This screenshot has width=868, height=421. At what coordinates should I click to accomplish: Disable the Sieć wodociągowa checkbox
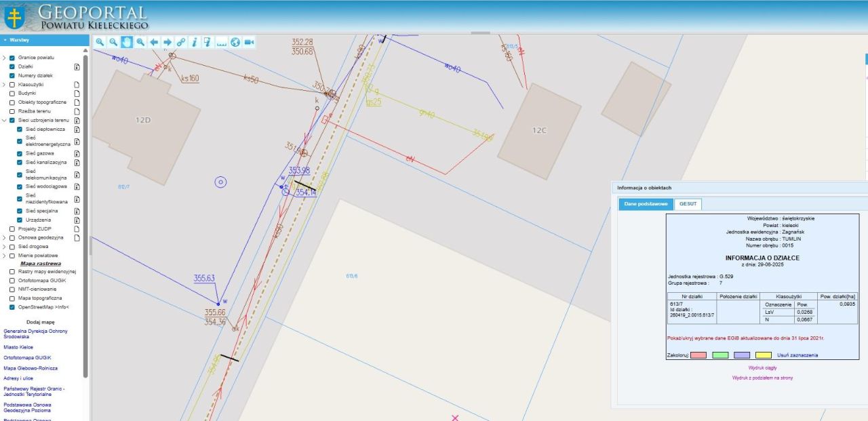tap(20, 186)
